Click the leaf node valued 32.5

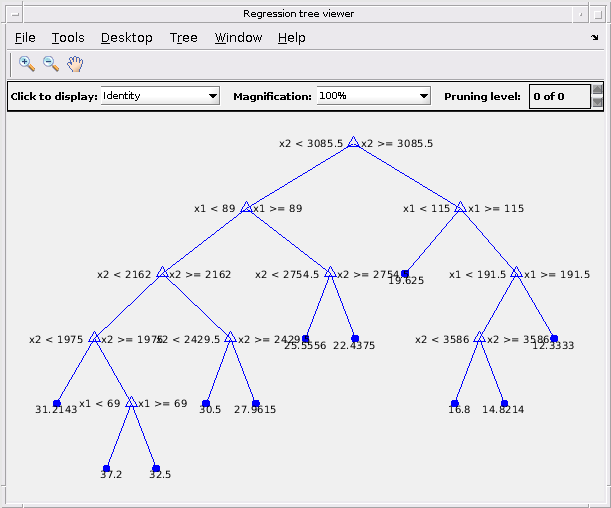[x=156, y=468]
